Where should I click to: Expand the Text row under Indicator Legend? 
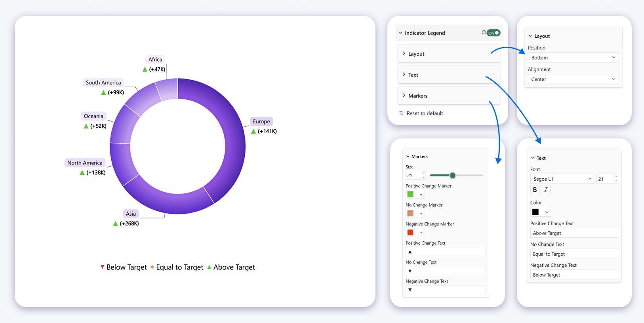pyautogui.click(x=449, y=75)
